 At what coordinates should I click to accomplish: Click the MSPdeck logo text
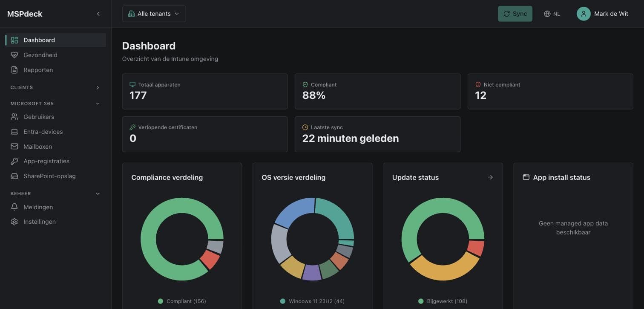25,14
